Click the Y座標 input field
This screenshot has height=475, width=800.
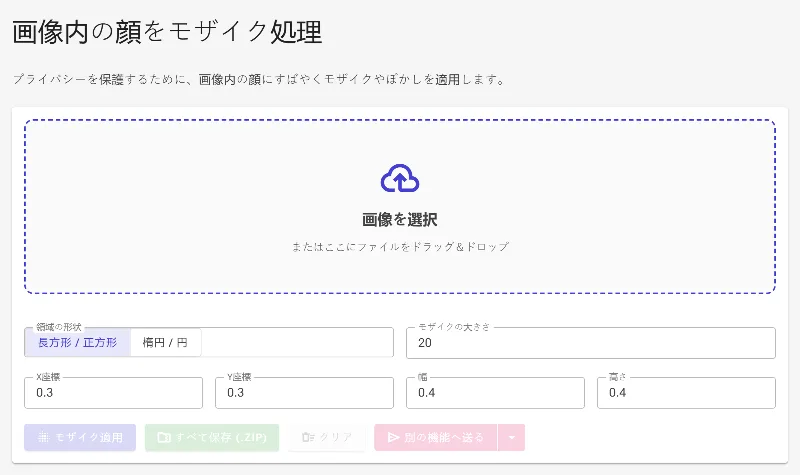(x=305, y=393)
